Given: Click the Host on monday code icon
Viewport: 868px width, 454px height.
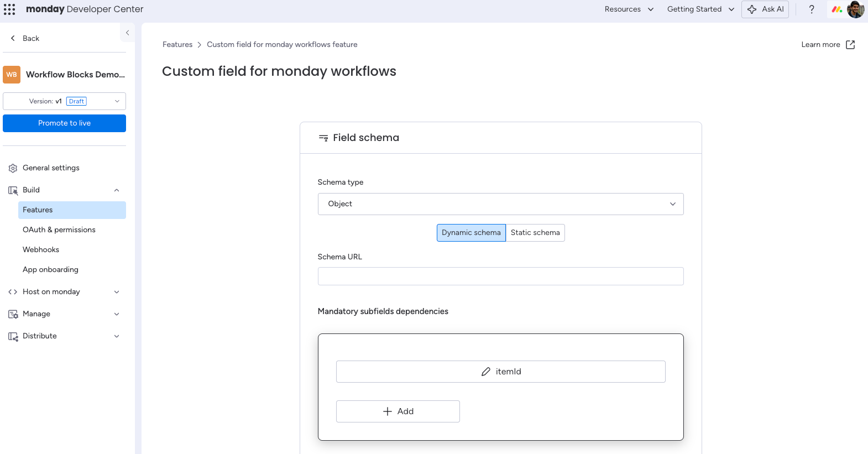Looking at the screenshot, I should point(13,292).
